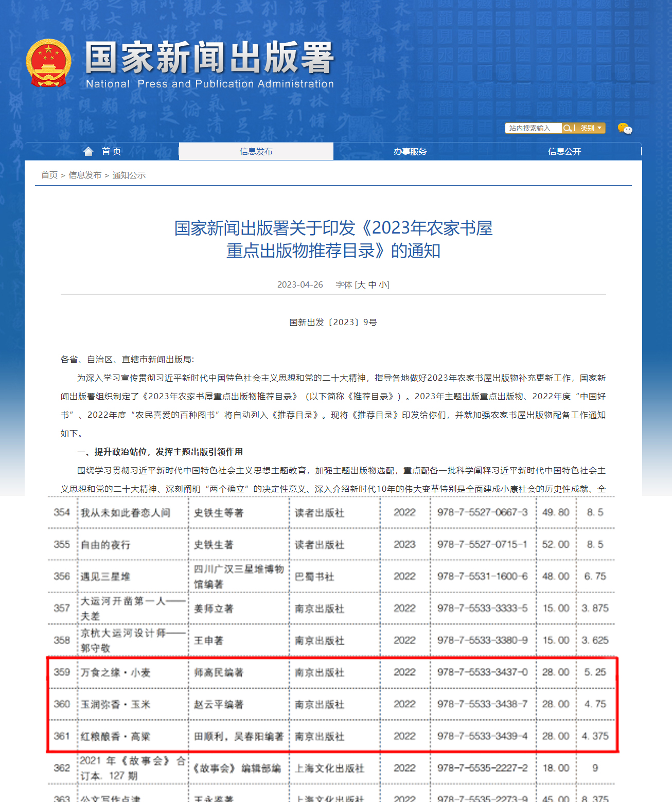Open the WeChat chat bubble icon
672x802 pixels.
pyautogui.click(x=625, y=128)
